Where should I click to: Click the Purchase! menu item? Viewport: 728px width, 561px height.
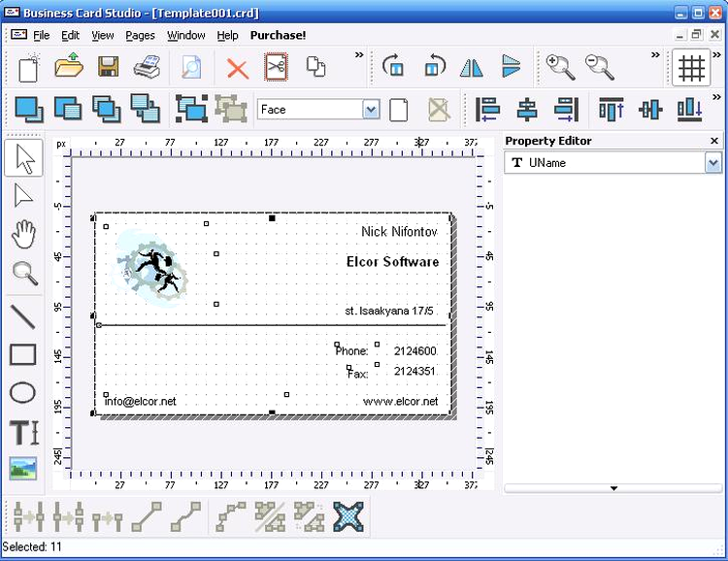pyautogui.click(x=279, y=35)
